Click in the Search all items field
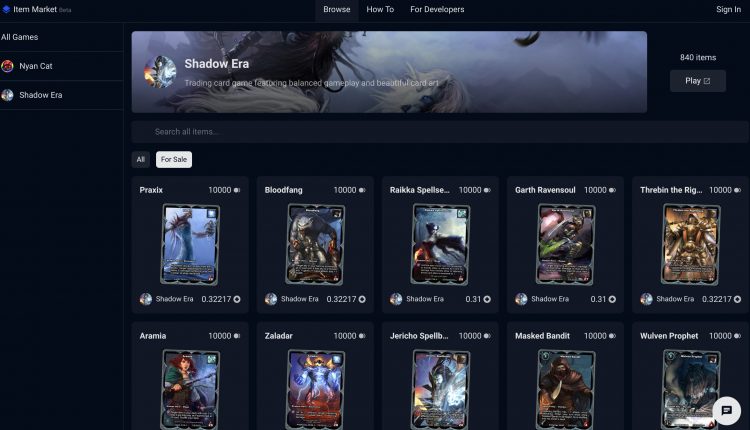Image resolution: width=750 pixels, height=430 pixels. click(440, 132)
